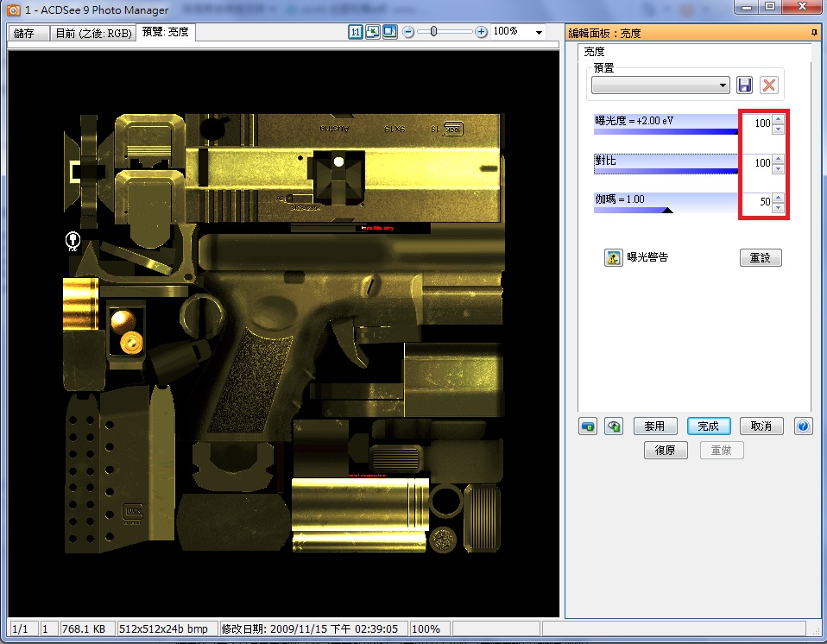Decrease exposure value with down arrow
The width and height of the screenshot is (827, 644).
click(x=778, y=129)
